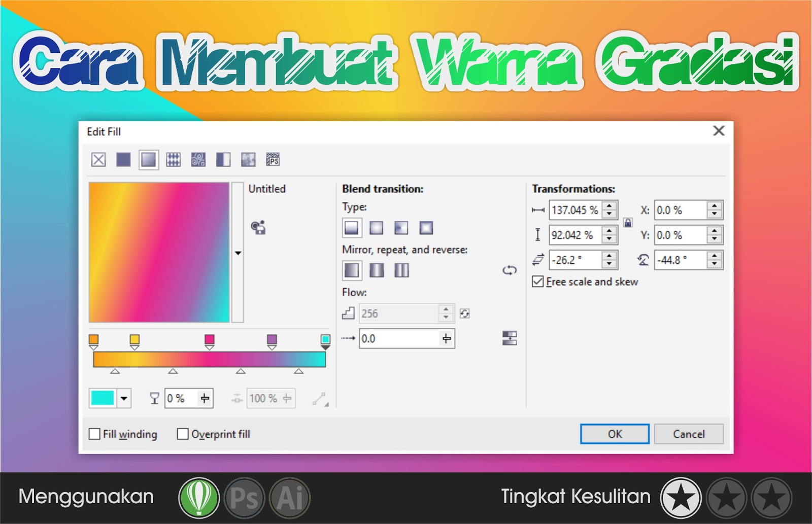Adjust rotation -44.8° stepper
812x524 pixels.
pos(715,260)
